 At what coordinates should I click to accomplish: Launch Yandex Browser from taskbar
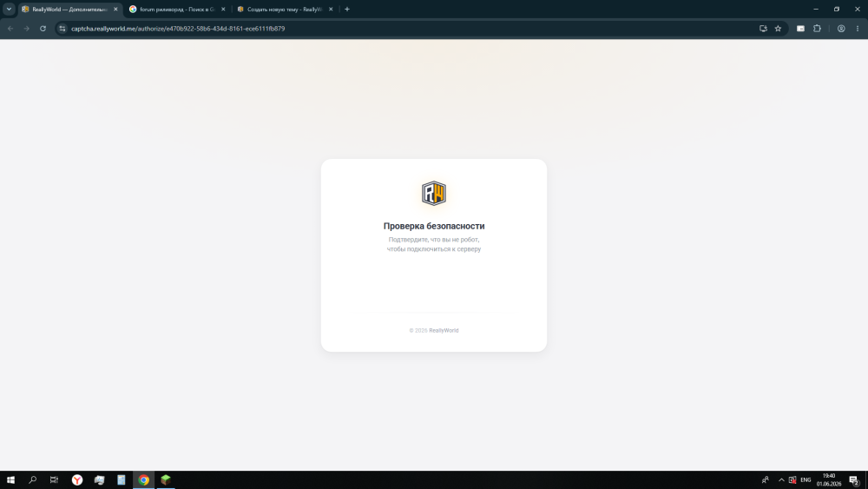77,480
